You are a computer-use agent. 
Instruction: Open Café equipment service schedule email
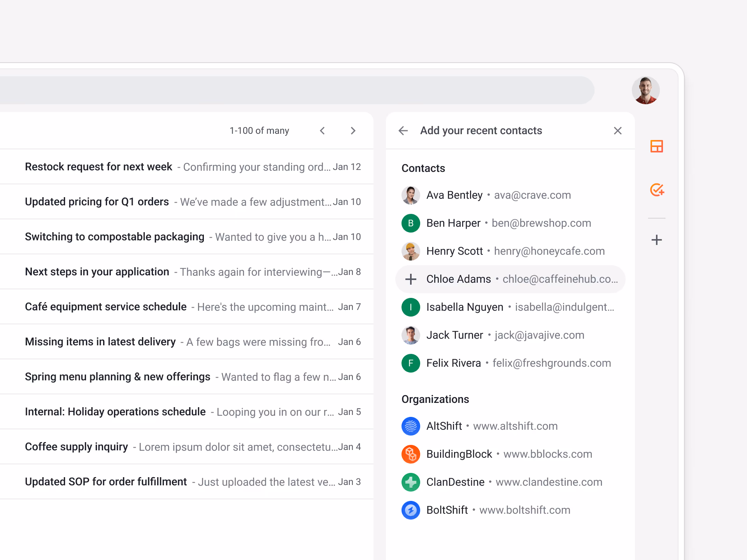pyautogui.click(x=187, y=307)
